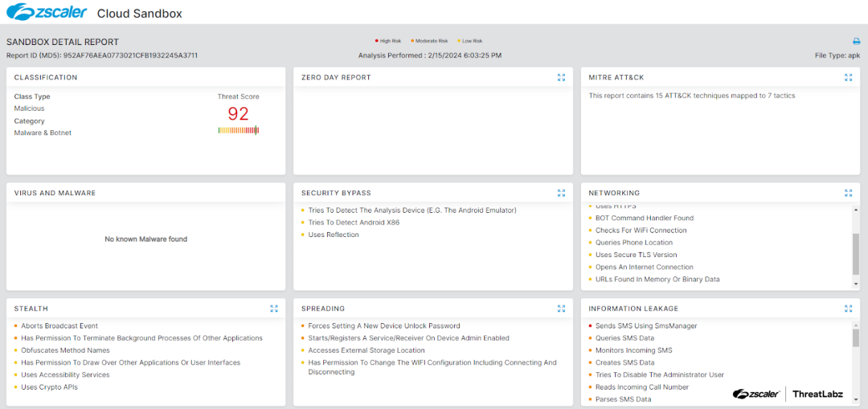Select 'BOT Command Handler Found' entry

(x=644, y=218)
